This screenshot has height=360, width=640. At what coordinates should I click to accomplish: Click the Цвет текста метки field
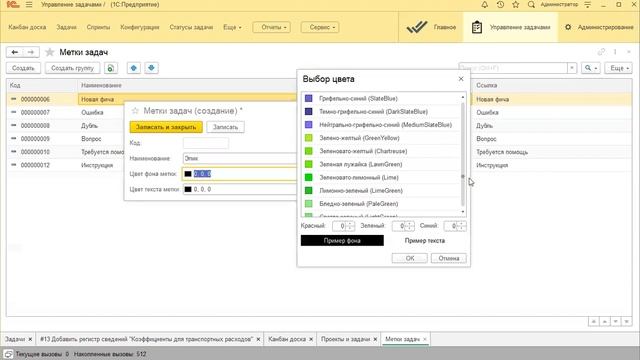point(240,189)
